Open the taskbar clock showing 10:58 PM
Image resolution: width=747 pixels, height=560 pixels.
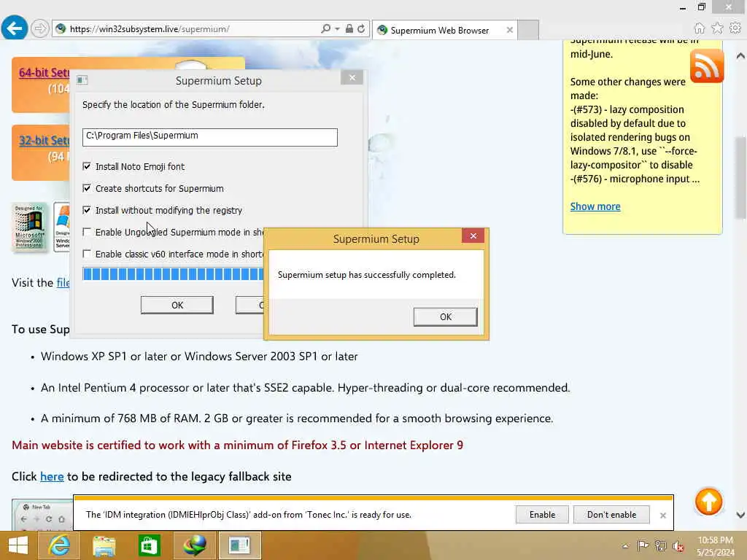pyautogui.click(x=715, y=545)
